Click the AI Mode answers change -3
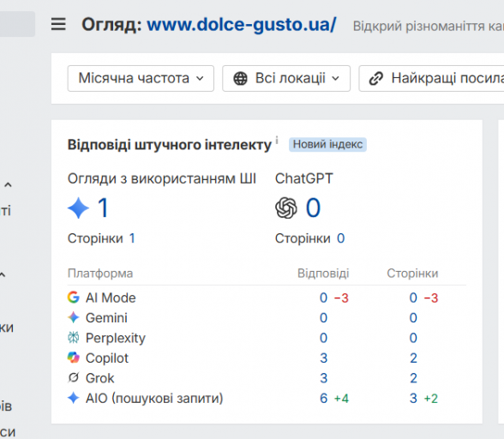This screenshot has width=504, height=439. [341, 298]
